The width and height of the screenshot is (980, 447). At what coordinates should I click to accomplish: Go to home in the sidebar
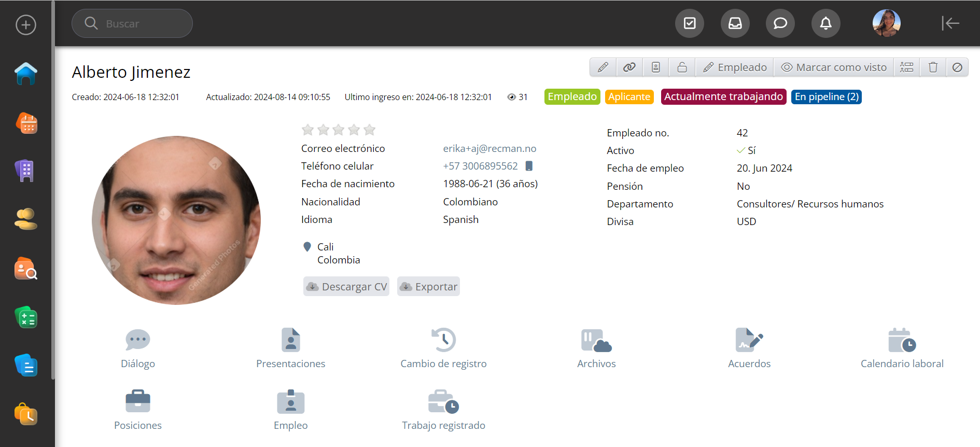(x=26, y=74)
